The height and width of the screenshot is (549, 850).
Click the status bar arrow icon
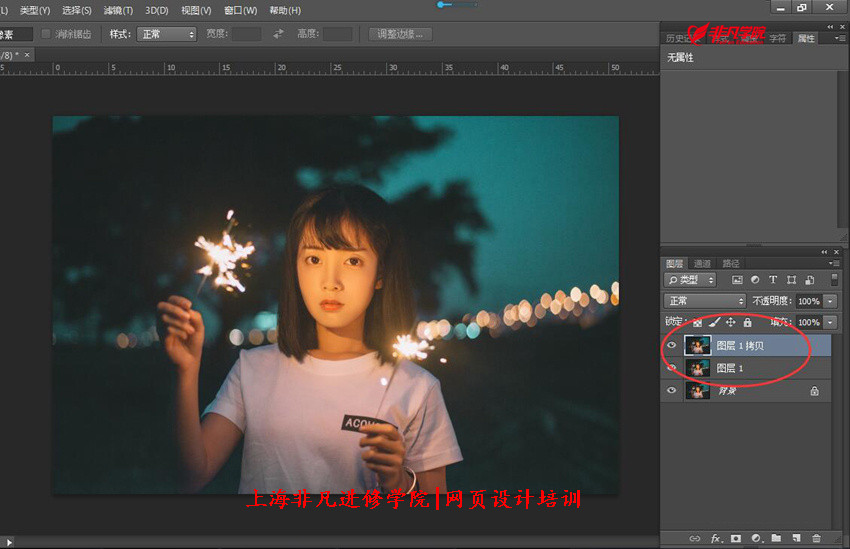[9, 542]
